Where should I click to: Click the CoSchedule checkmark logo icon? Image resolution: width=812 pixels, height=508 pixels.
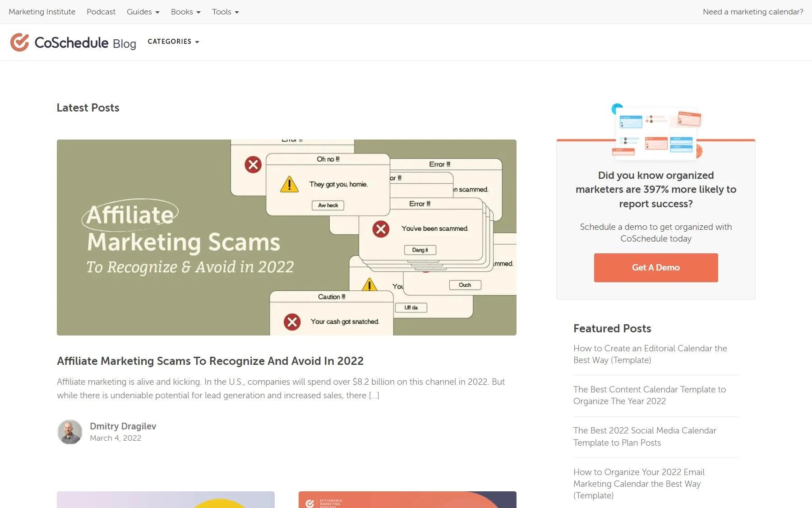[19, 42]
